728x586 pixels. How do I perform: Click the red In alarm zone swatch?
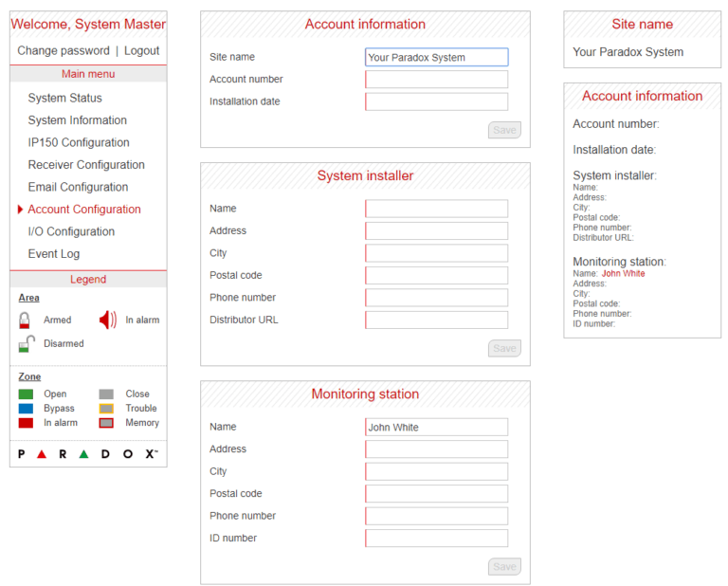tap(26, 423)
